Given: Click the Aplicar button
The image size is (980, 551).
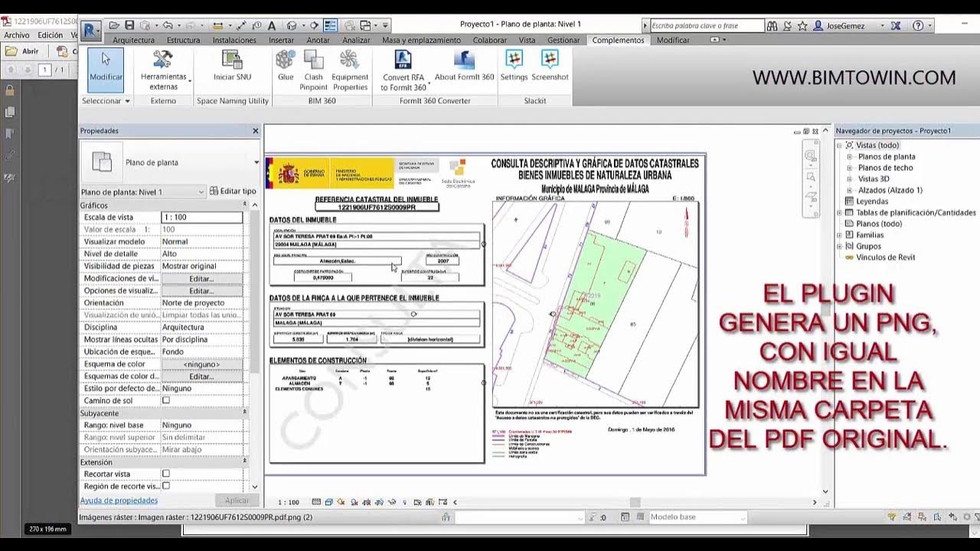Looking at the screenshot, I should tap(237, 500).
